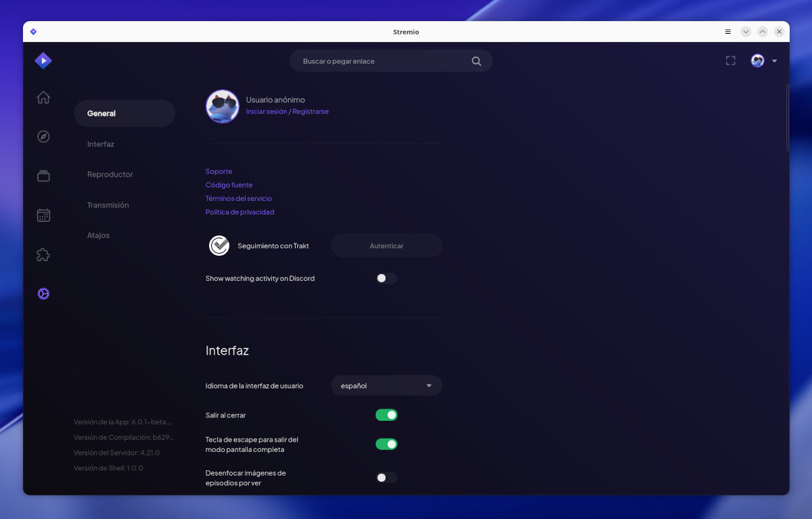812x519 pixels.
Task: Expand the español language dropdown
Action: click(386, 386)
